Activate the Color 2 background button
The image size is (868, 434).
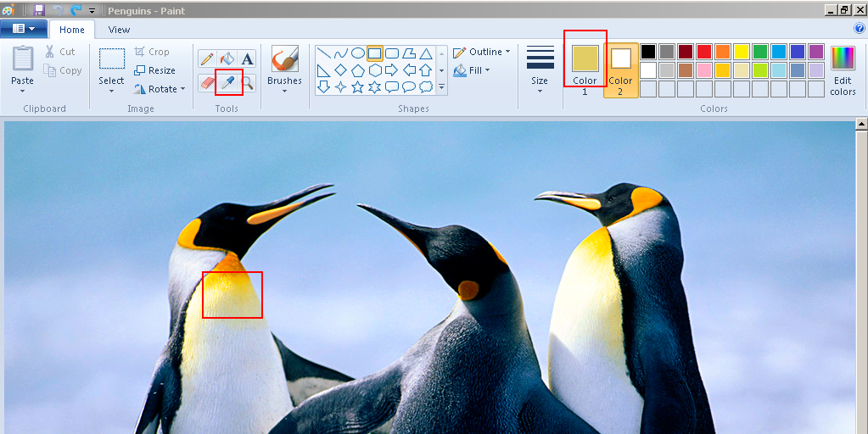coord(620,70)
